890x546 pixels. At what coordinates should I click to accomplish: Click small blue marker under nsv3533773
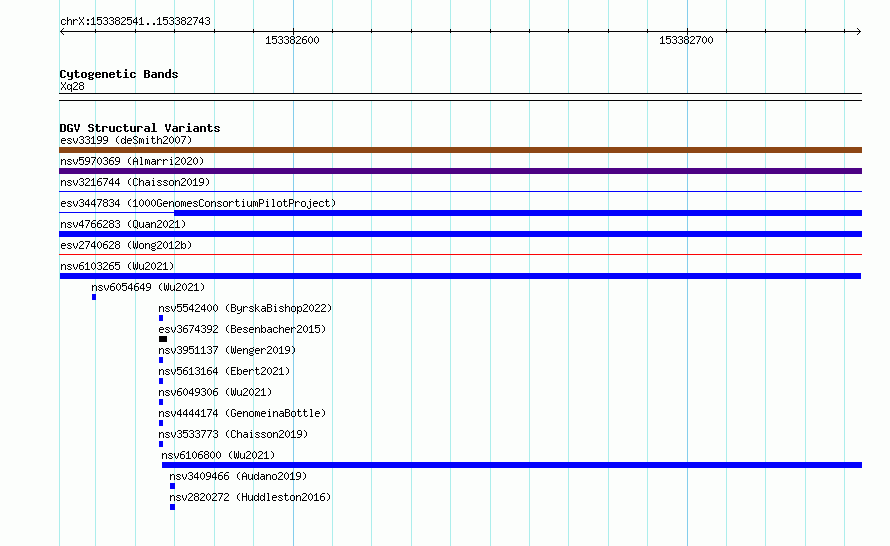(161, 444)
